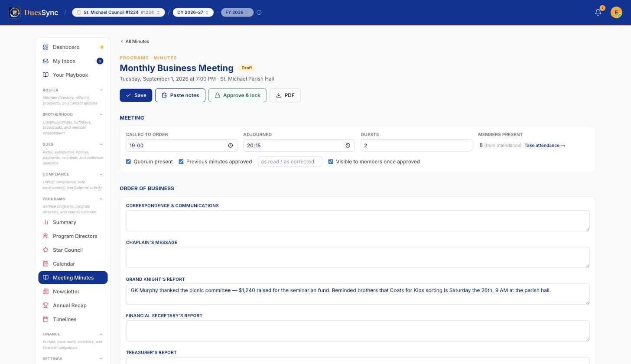Open the CY 2026–27 year dropdown
Viewport: 631px width, 364px height.
[x=193, y=13]
